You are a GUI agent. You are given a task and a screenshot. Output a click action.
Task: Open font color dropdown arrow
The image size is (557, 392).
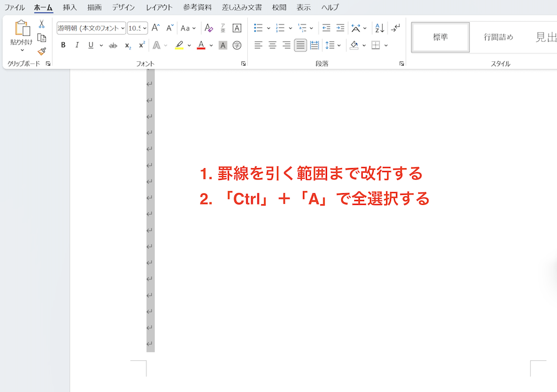point(211,46)
